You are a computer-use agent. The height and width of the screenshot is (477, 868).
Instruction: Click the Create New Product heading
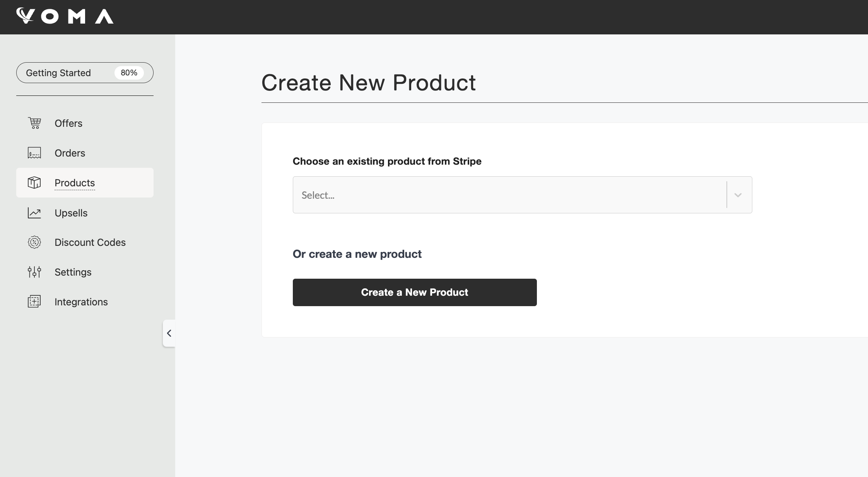point(369,83)
